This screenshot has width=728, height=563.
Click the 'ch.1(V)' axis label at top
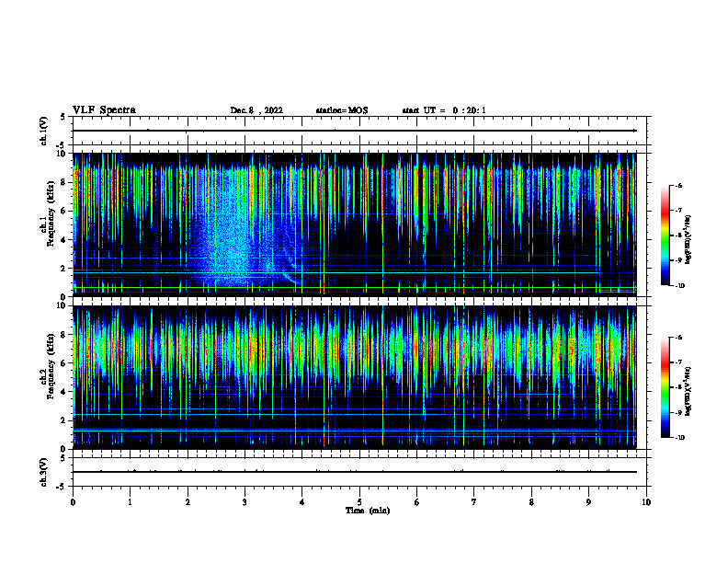coord(44,131)
